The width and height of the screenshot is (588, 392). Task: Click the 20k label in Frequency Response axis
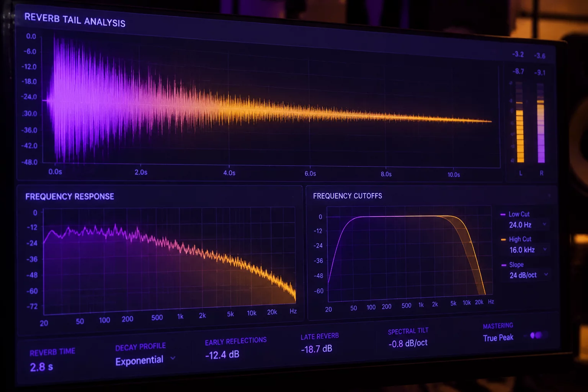click(x=272, y=312)
